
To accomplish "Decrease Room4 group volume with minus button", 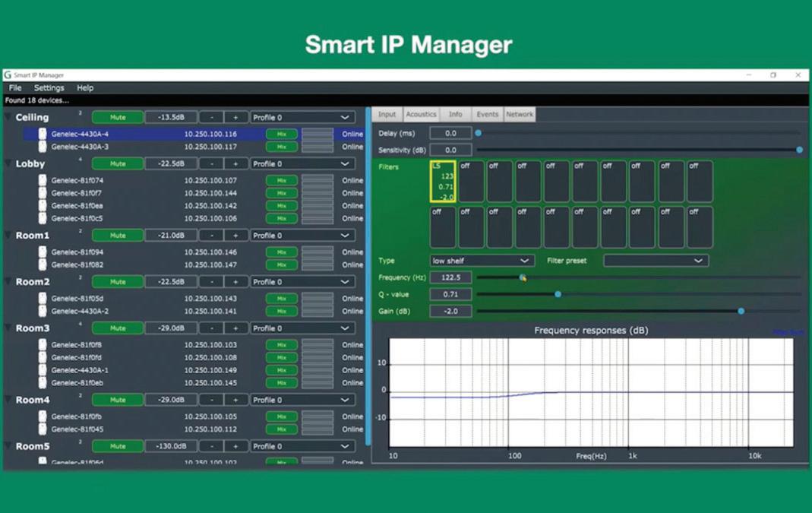I will [212, 400].
